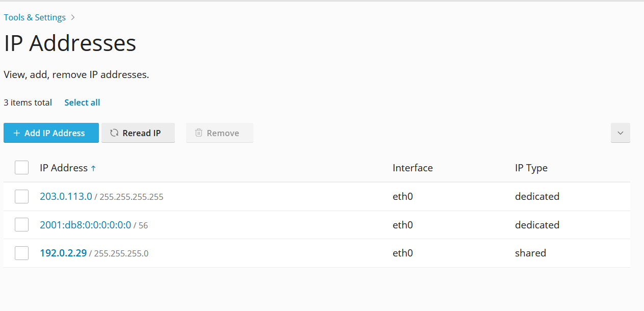This screenshot has height=311, width=644.
Task: Sort the list by the IP Address column
Action: pos(64,167)
